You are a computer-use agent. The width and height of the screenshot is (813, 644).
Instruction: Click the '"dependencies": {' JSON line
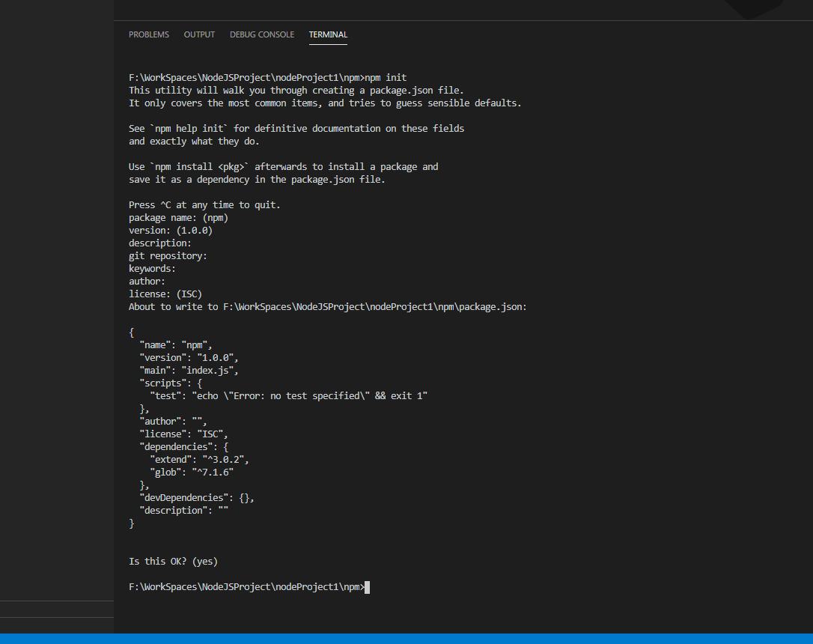(x=183, y=446)
